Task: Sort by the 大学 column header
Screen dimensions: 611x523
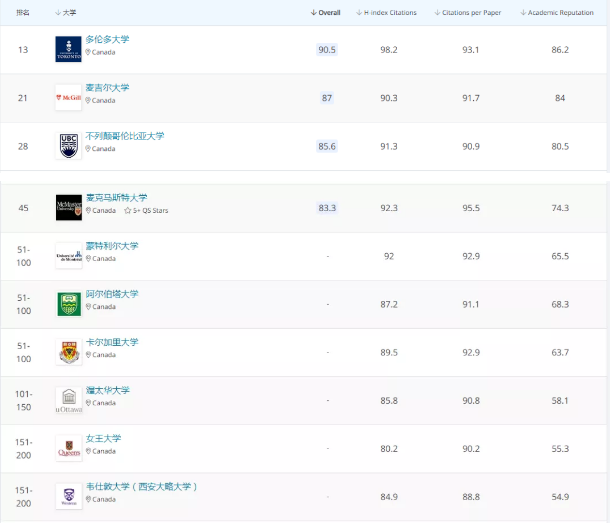Action: [65, 12]
